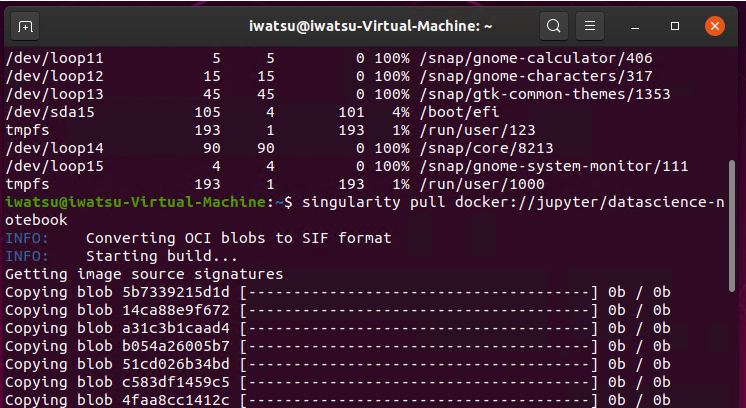Click the /dev/loop12 row text
This screenshot has height=408, width=746.
[x=329, y=77]
